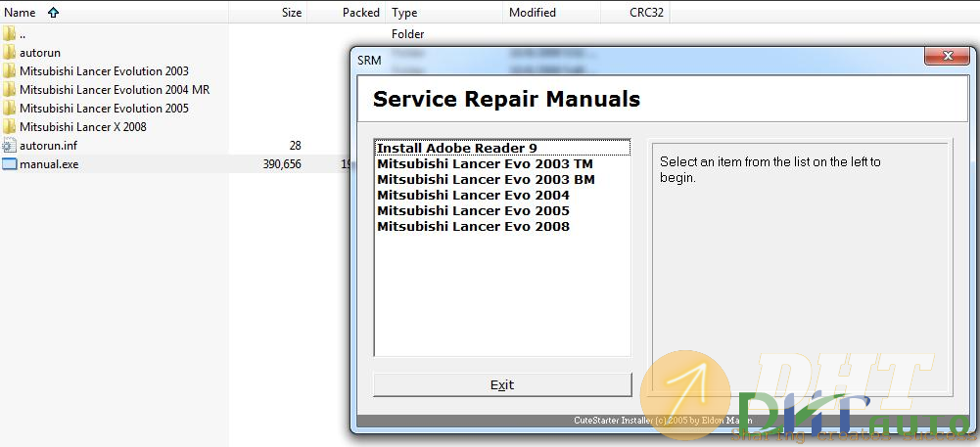Click the 'Folder' type cell in first row

[407, 33]
